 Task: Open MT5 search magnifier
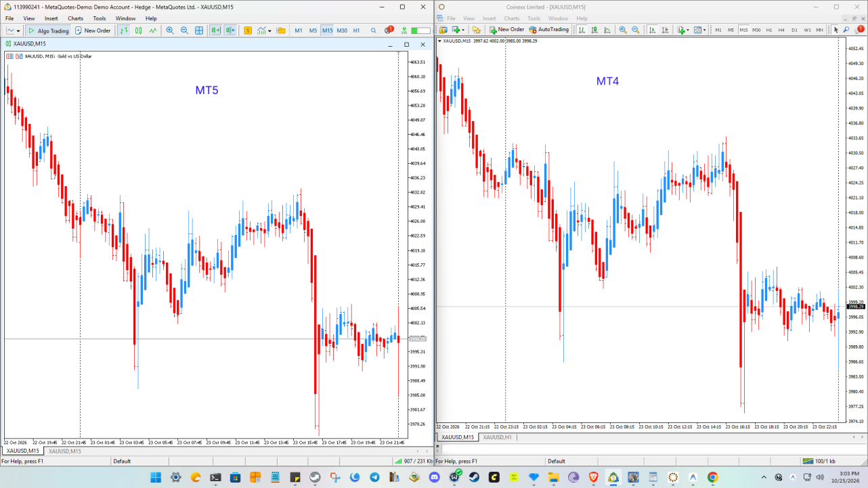pos(374,30)
